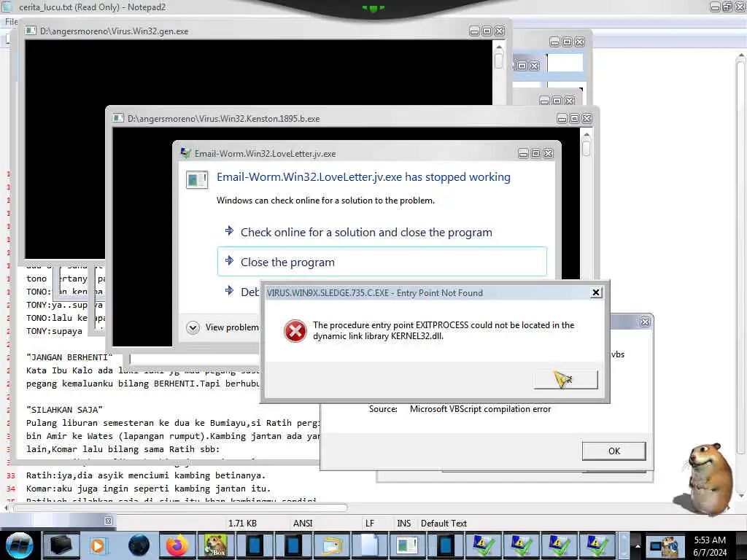Click Virus.Win32.gen.exe console title icon
The image size is (747, 560).
[31, 31]
